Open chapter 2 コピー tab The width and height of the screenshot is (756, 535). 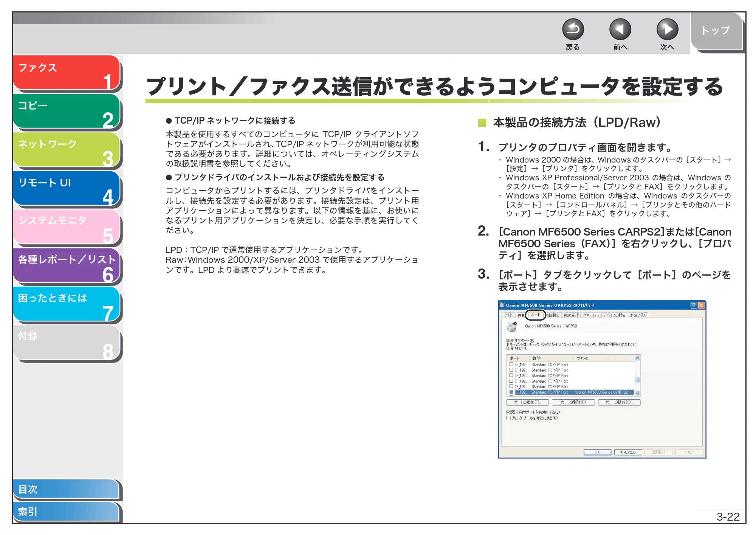66,111
